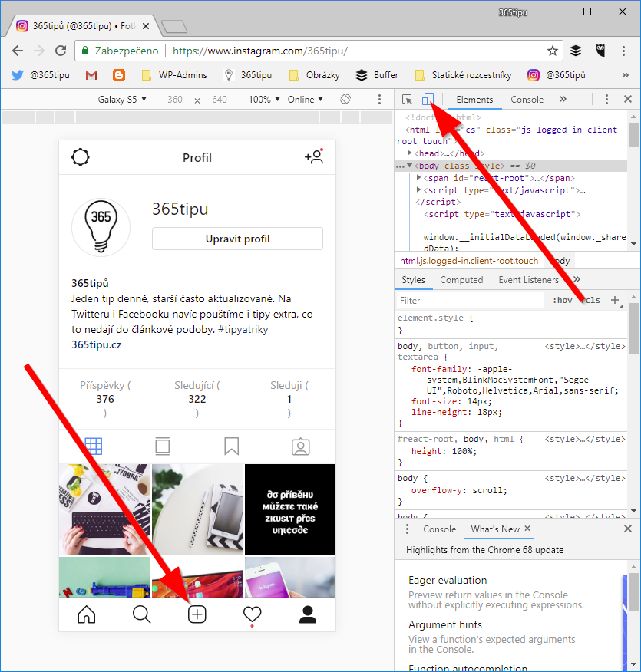View the Sledující followers count
Viewport: 641px width, 672px height.
(x=197, y=399)
